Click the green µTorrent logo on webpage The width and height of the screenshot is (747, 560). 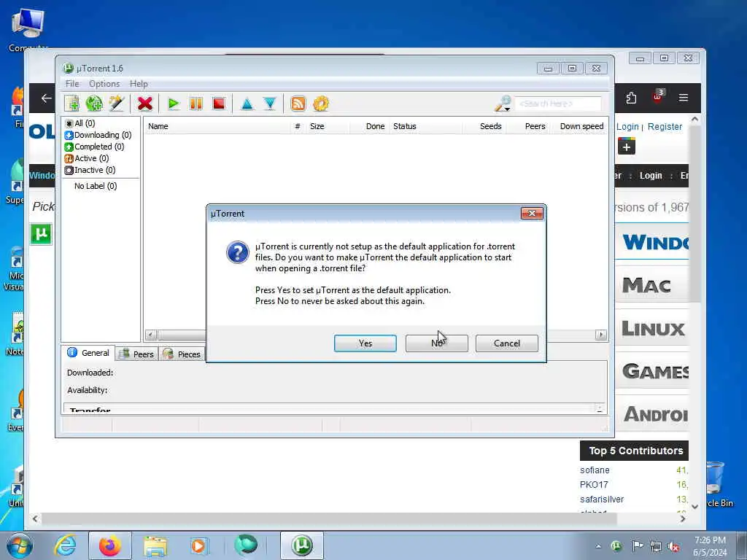point(41,234)
